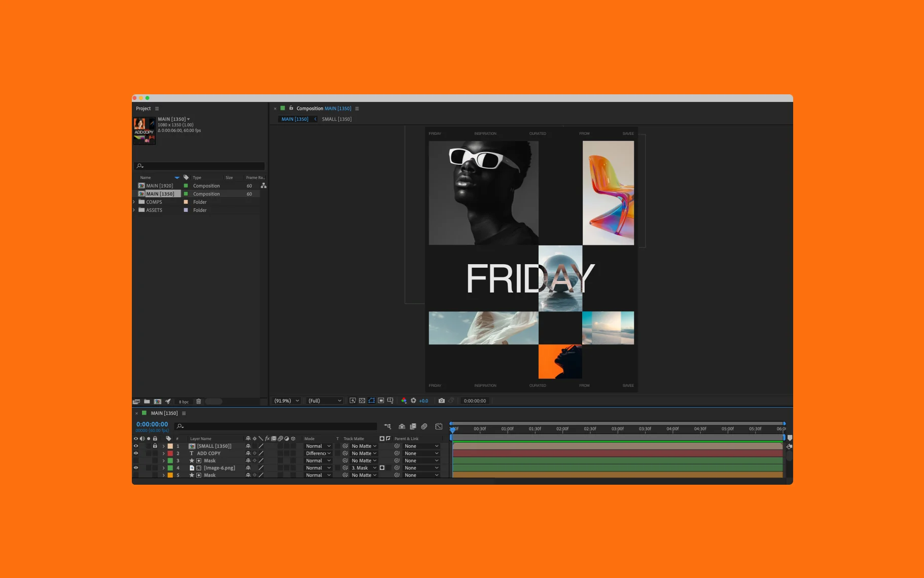Click the reset exposure aperture icon
The width and height of the screenshot is (924, 578).
[x=413, y=401]
